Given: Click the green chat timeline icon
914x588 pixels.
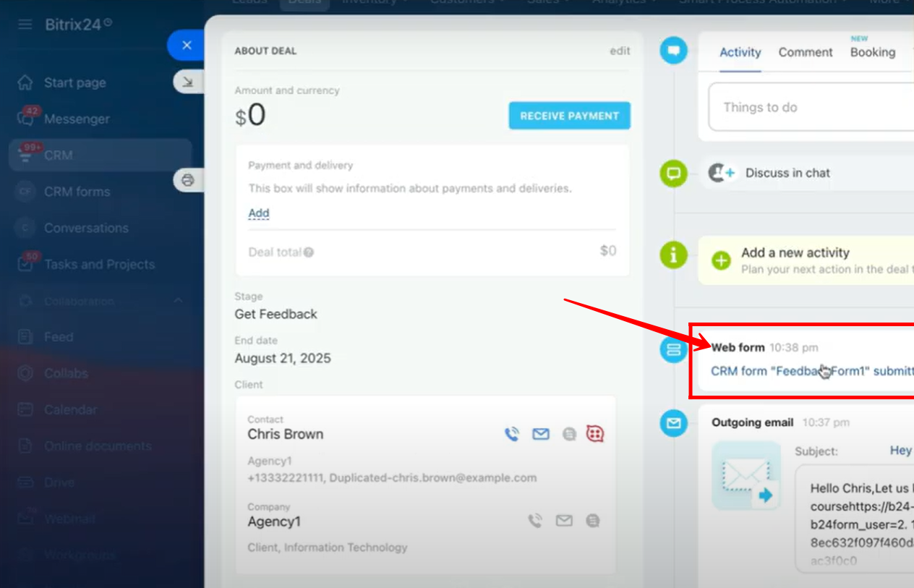Looking at the screenshot, I should pyautogui.click(x=674, y=174).
